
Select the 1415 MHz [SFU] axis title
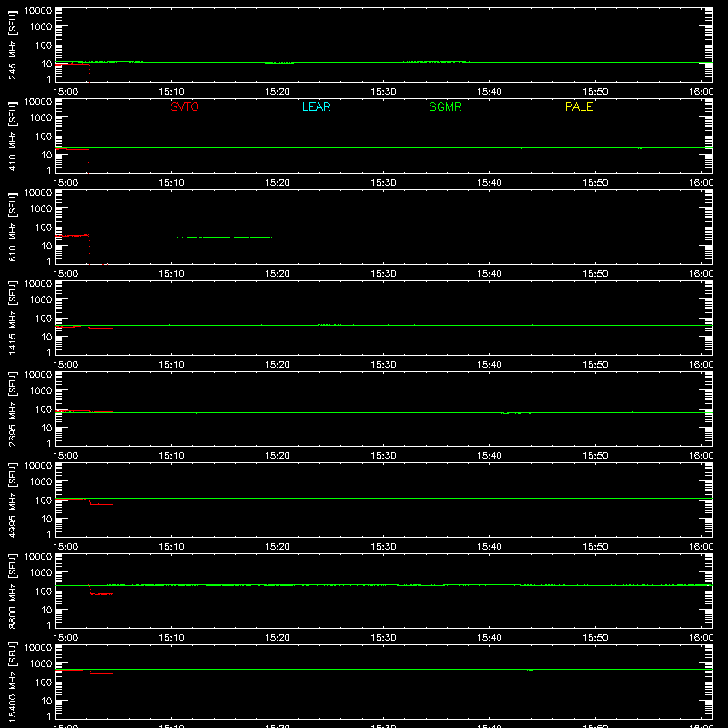[x=12, y=318]
